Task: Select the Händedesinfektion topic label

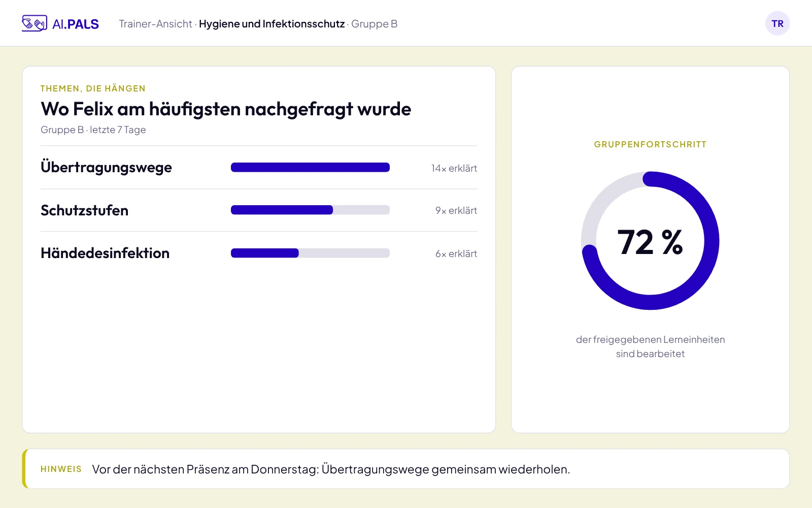Action: 105,253
